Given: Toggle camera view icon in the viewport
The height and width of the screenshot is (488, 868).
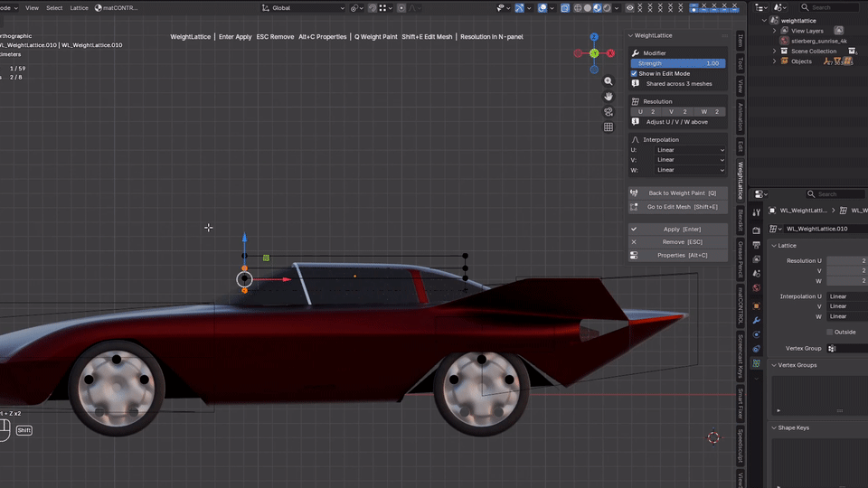Looking at the screenshot, I should pos(609,112).
